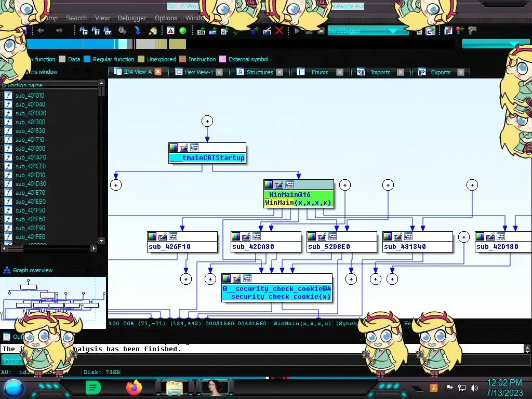Set node color for tmainCRTStartup node
Screen dimensions: 532x399
pos(174,148)
